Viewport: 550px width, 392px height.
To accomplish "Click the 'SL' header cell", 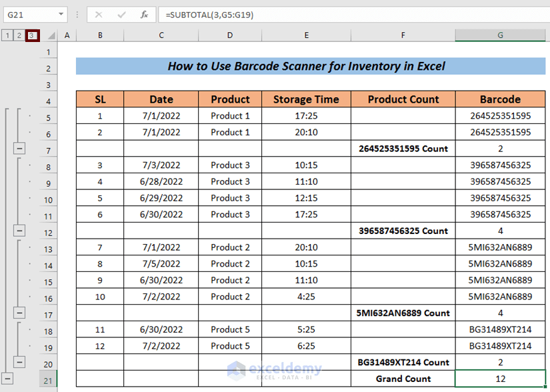I will [x=100, y=99].
